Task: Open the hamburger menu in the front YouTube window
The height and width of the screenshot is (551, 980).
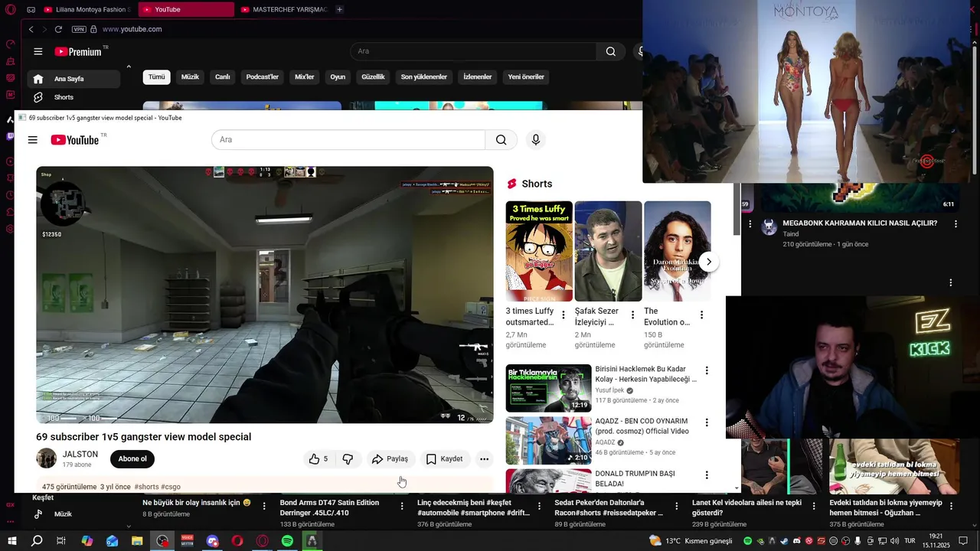Action: 32,139
